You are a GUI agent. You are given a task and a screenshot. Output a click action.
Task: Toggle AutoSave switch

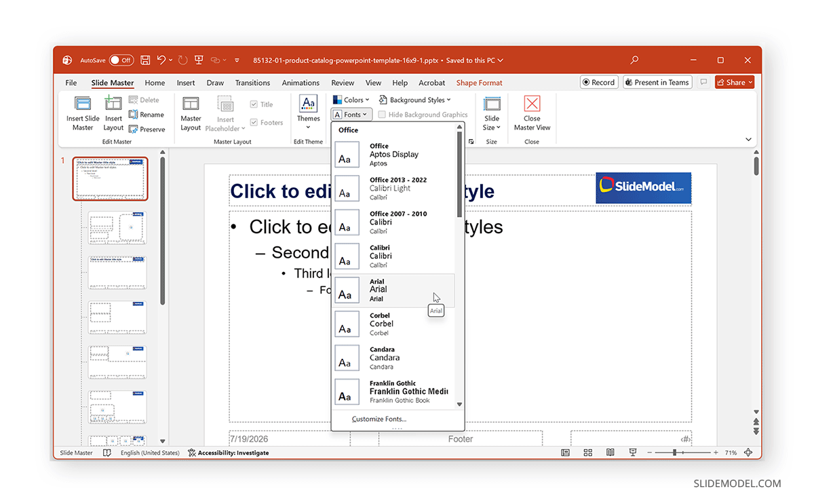(x=121, y=60)
